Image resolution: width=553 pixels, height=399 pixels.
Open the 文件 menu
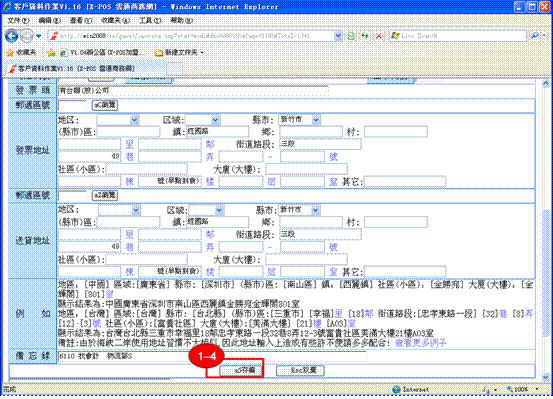coord(18,20)
